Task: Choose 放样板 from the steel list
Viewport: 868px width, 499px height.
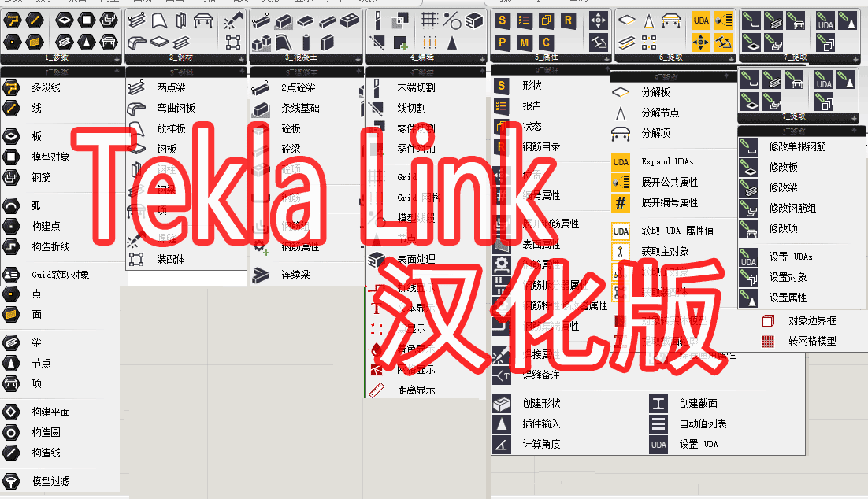Action: pos(172,128)
